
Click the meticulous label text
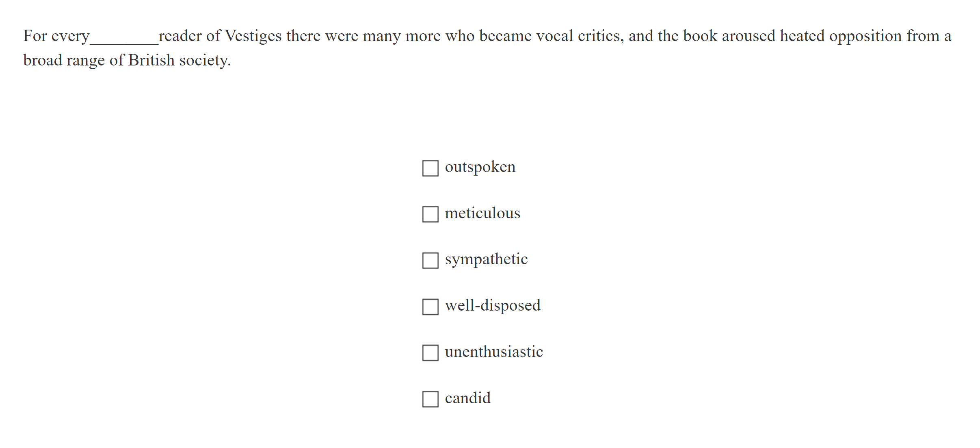(482, 213)
